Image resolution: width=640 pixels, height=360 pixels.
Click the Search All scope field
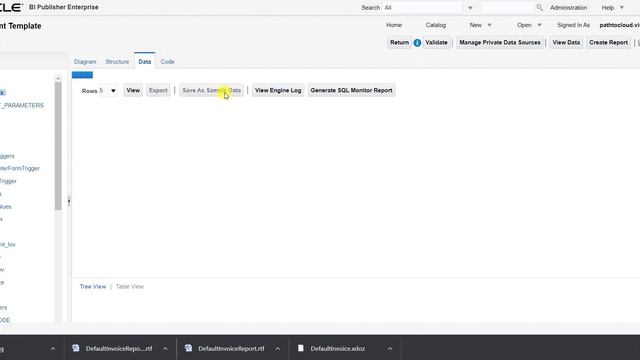point(422,8)
